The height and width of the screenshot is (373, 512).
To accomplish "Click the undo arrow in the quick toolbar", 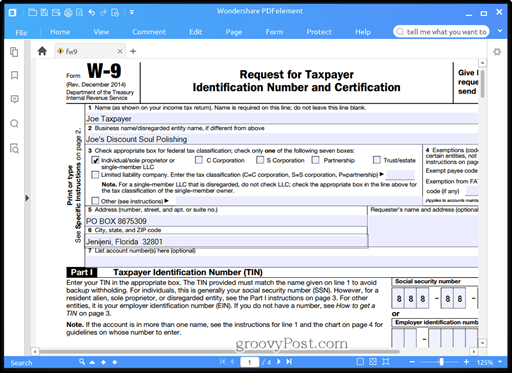I will click(x=92, y=13).
